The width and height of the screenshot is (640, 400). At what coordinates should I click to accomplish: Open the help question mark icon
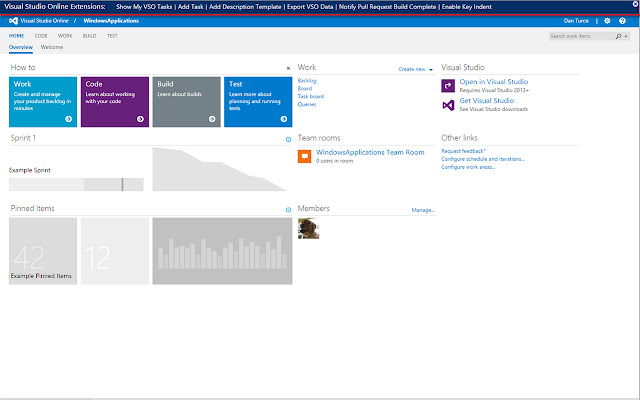click(622, 21)
